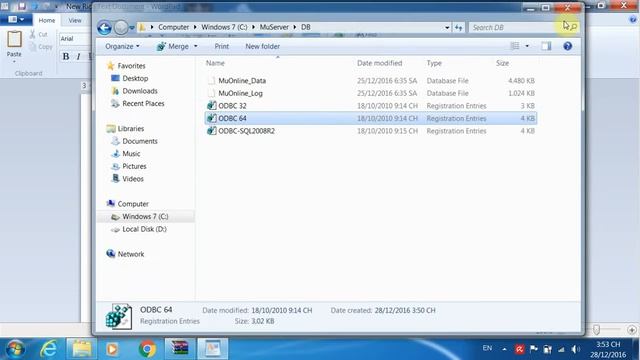Toggle Italic in WordPad ribbon
This screenshot has width=640, height=360.
click(78, 56)
